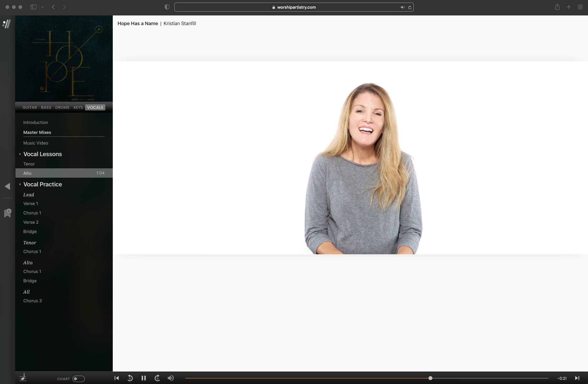The width and height of the screenshot is (588, 384).
Task: Rewind playback by five seconds
Action: pos(130,378)
